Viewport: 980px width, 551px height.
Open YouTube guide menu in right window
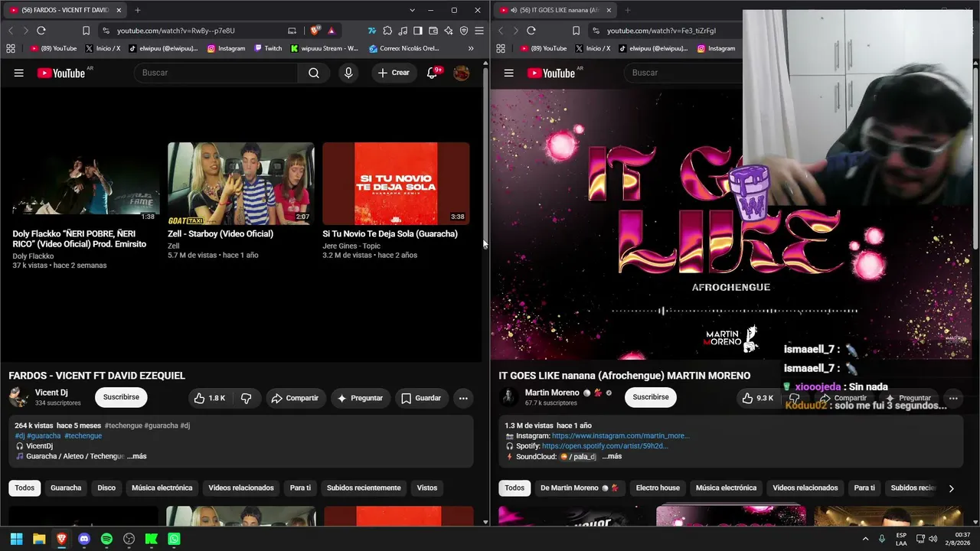coord(509,73)
